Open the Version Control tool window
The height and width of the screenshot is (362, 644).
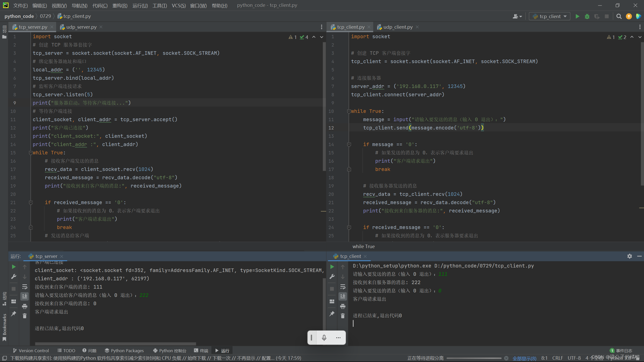click(x=31, y=350)
